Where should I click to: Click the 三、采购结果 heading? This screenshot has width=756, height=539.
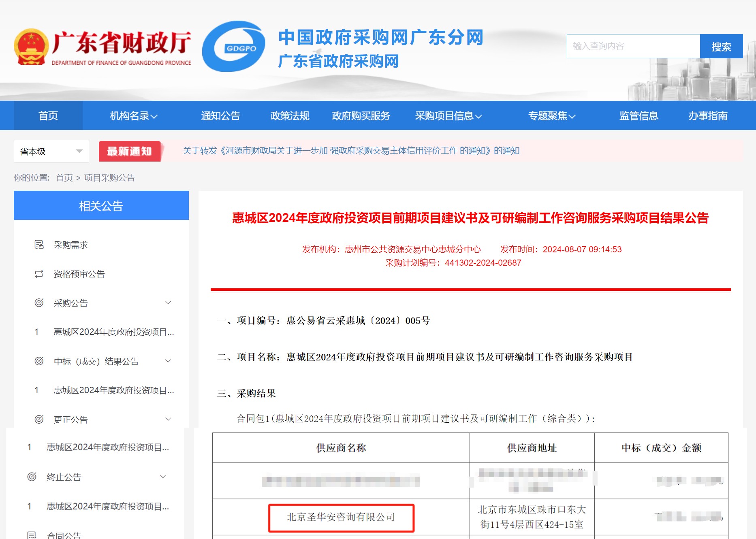click(x=246, y=394)
